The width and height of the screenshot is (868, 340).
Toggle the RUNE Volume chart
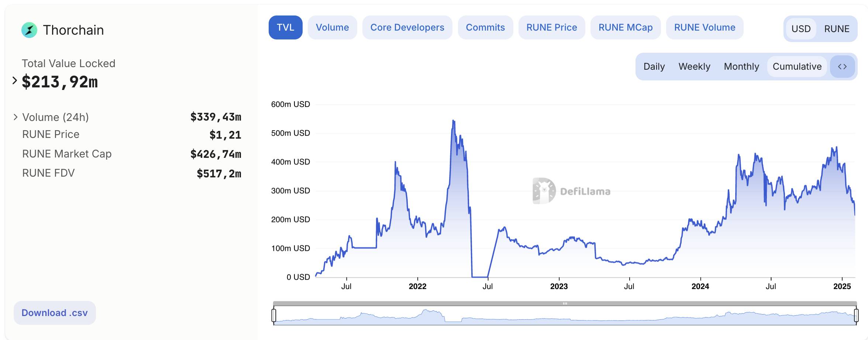705,27
